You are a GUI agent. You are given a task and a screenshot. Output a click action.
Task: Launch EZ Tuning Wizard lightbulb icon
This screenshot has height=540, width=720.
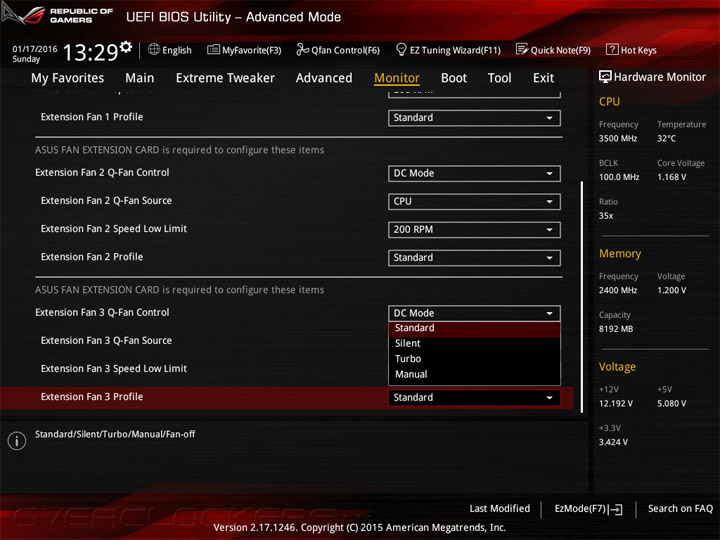click(x=401, y=49)
